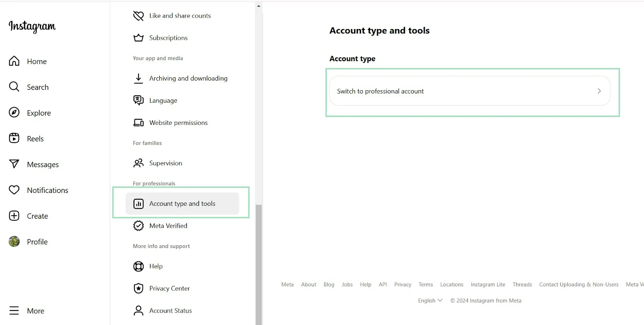Click the Home house icon

click(x=14, y=61)
